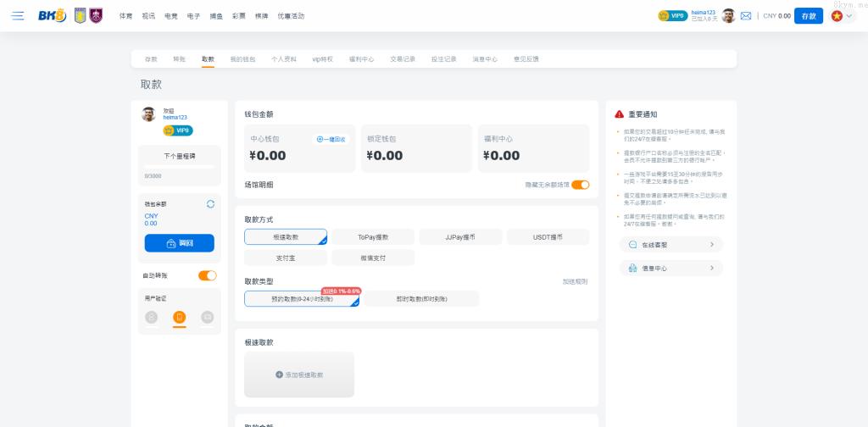This screenshot has width=868, height=427.
Task: Toggle the 隐藏无余额场馆 switch
Action: coord(580,185)
